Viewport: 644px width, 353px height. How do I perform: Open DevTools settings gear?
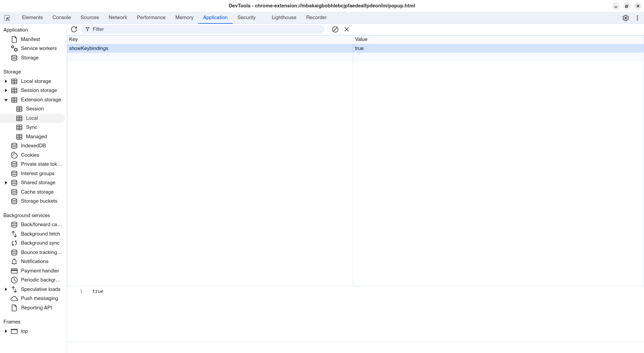point(626,18)
